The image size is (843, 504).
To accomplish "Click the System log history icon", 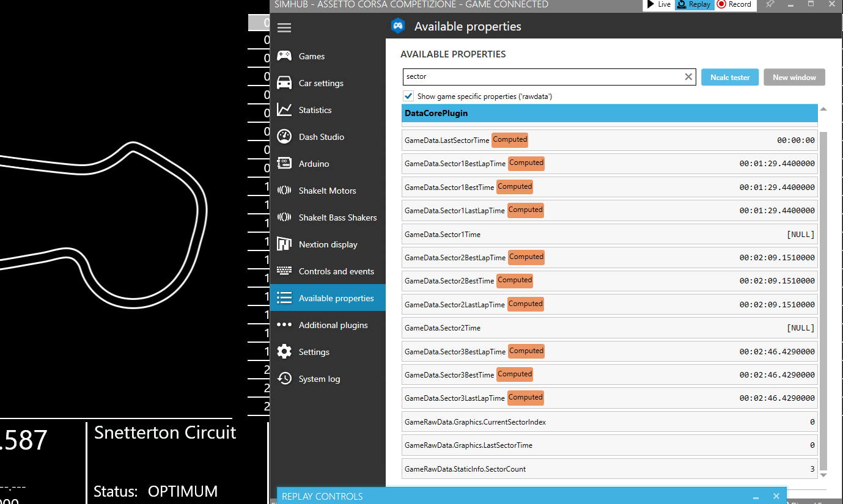I will pyautogui.click(x=284, y=379).
